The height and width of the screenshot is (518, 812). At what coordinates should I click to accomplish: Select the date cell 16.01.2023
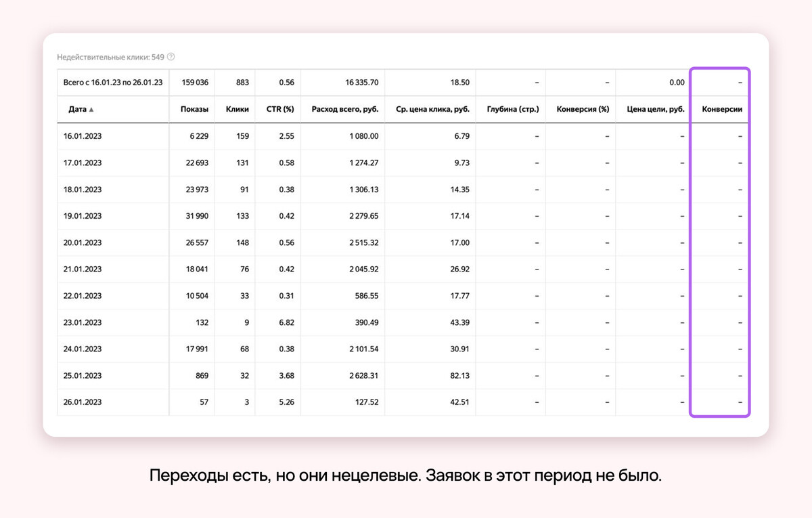(83, 136)
